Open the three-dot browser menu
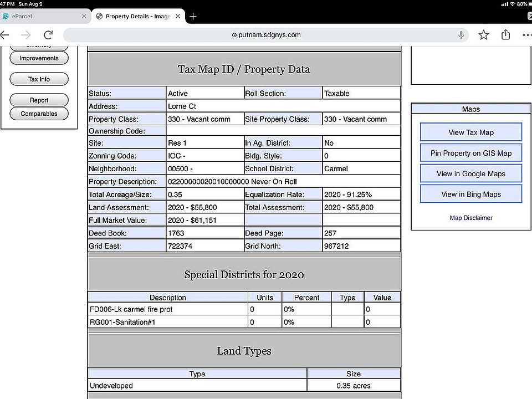Screen dimensions: 532x399 pos(527,34)
